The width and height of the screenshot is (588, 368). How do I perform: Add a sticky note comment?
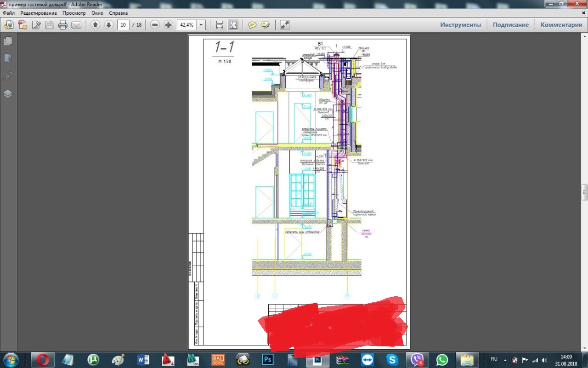pos(252,25)
